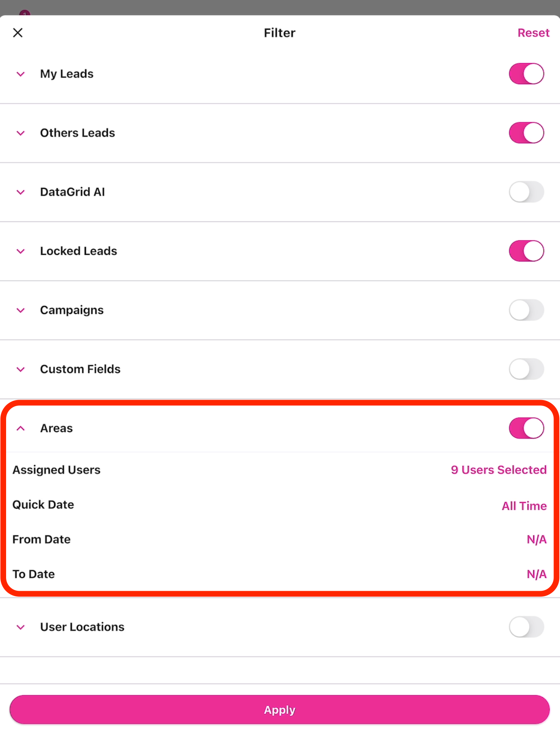Open the 9 Users Selected picker
The image size is (560, 731).
click(x=498, y=470)
